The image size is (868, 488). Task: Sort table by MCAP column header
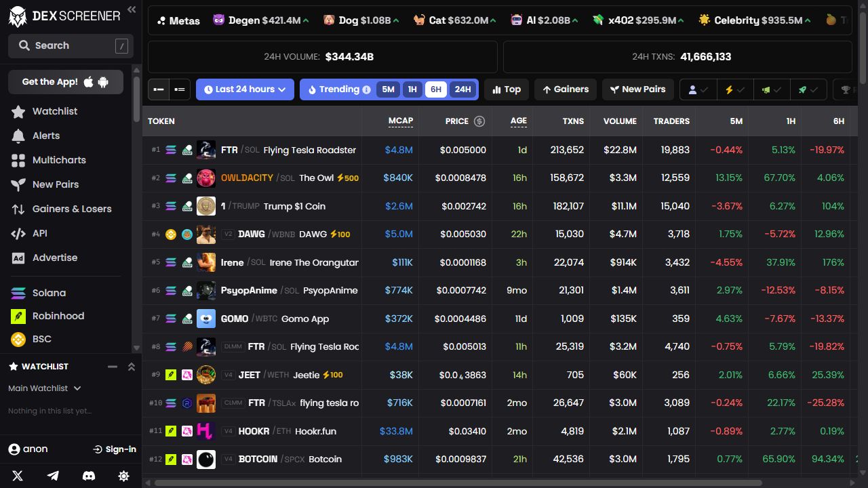click(x=400, y=121)
